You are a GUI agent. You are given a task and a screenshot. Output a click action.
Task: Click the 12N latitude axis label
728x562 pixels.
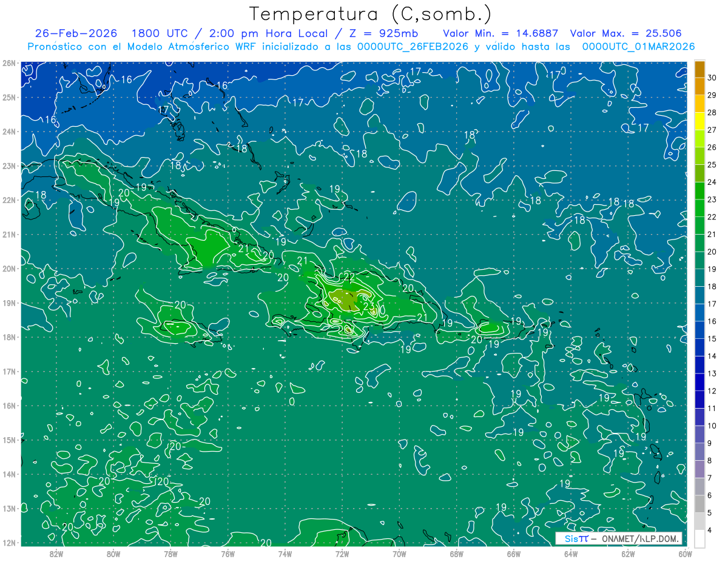8,543
